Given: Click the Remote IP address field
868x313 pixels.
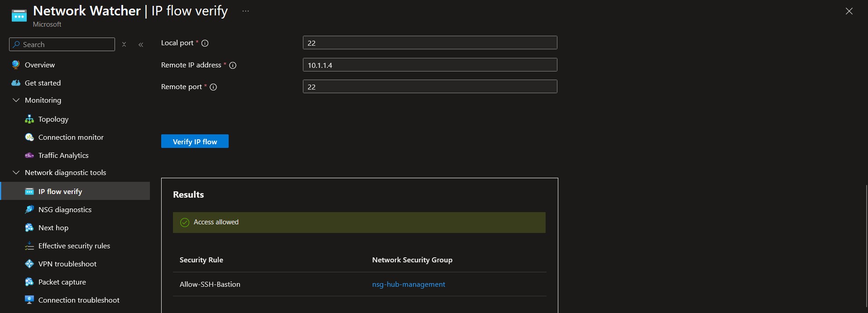Looking at the screenshot, I should tap(430, 65).
